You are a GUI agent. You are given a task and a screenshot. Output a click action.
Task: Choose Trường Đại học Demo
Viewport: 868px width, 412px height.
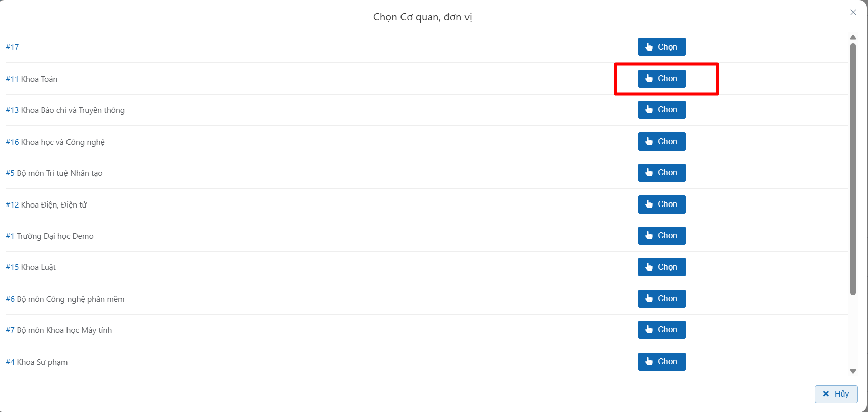[661, 236]
